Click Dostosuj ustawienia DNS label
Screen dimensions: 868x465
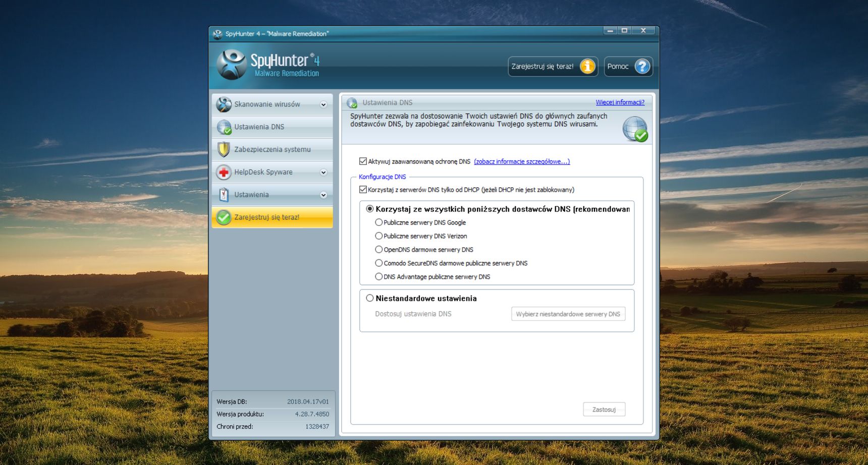[x=413, y=314]
